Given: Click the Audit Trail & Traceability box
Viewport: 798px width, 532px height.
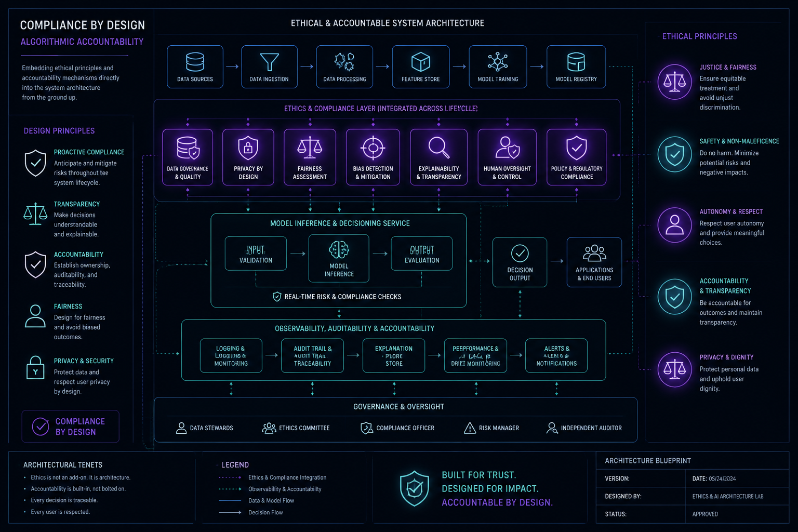Looking at the screenshot, I should pos(312,356).
